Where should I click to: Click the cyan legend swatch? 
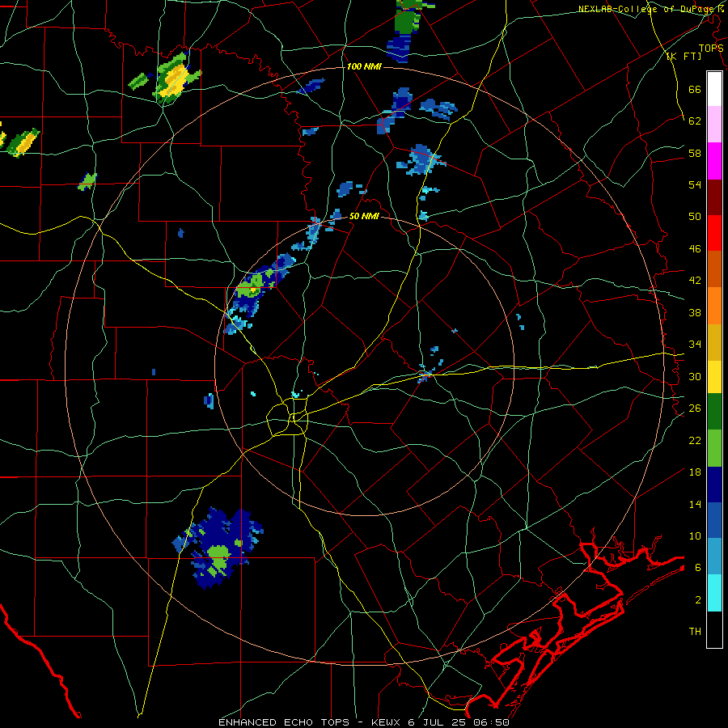tap(714, 593)
